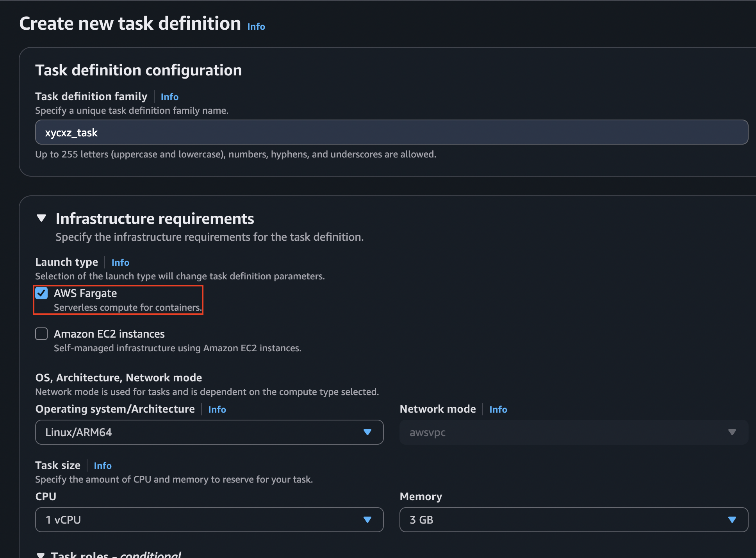Screen dimensions: 756x558
Task: Open the Operating system/Architecture dropdown
Action: (x=209, y=432)
